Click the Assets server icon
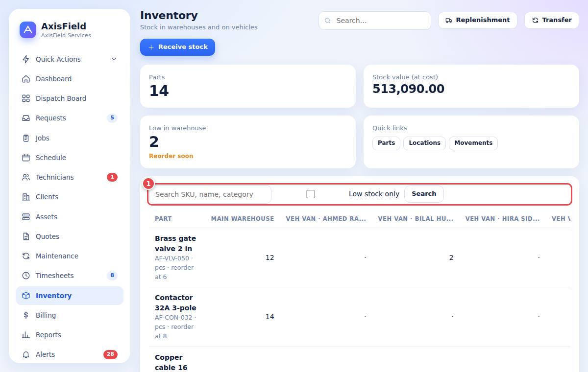The image size is (588, 372). coord(26,217)
